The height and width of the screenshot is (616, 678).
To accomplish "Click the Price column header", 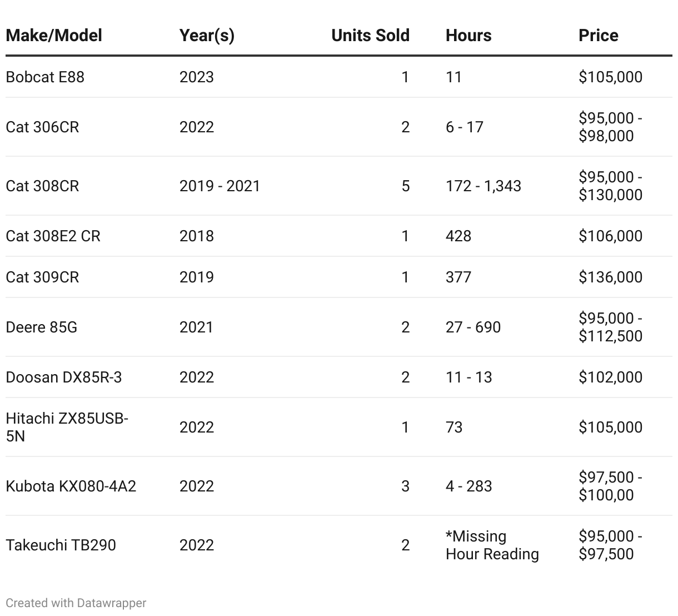I will click(x=598, y=36).
